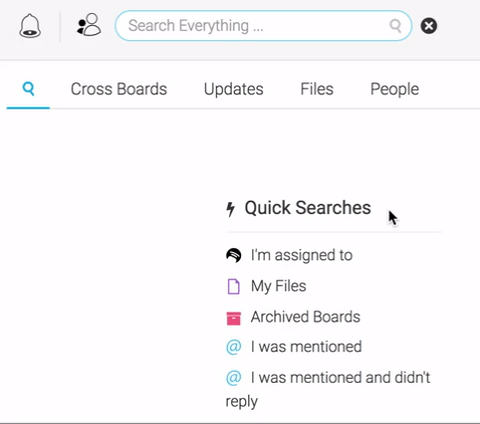
Task: Open the My Files quick search
Action: point(279,286)
